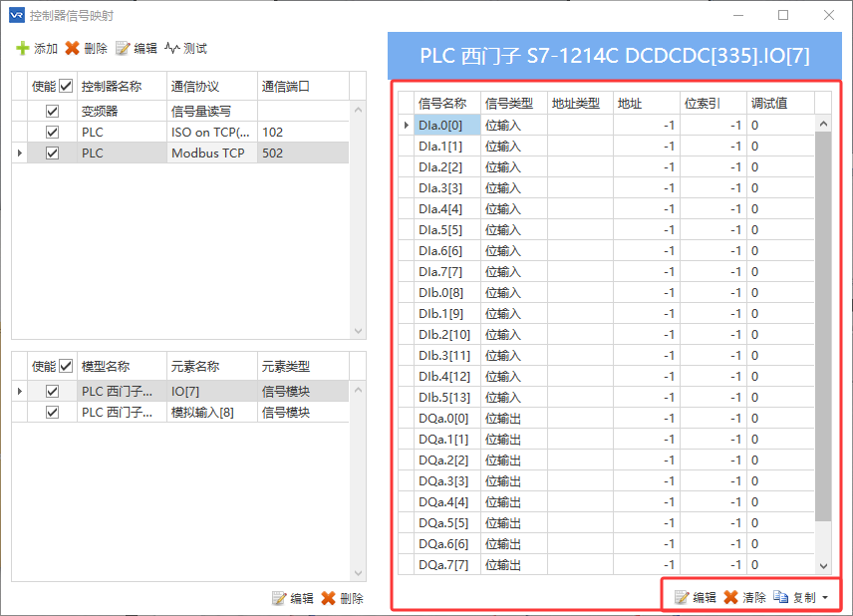Select the DIb.0[8] signal name cell
Image resolution: width=853 pixels, height=616 pixels.
447,293
